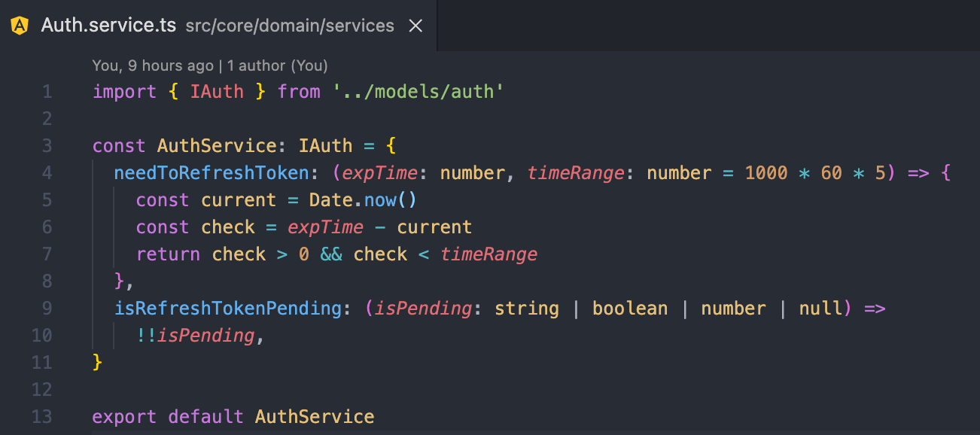The height and width of the screenshot is (435, 980).
Task: Click timeRange in the return statement
Action: click(488, 254)
